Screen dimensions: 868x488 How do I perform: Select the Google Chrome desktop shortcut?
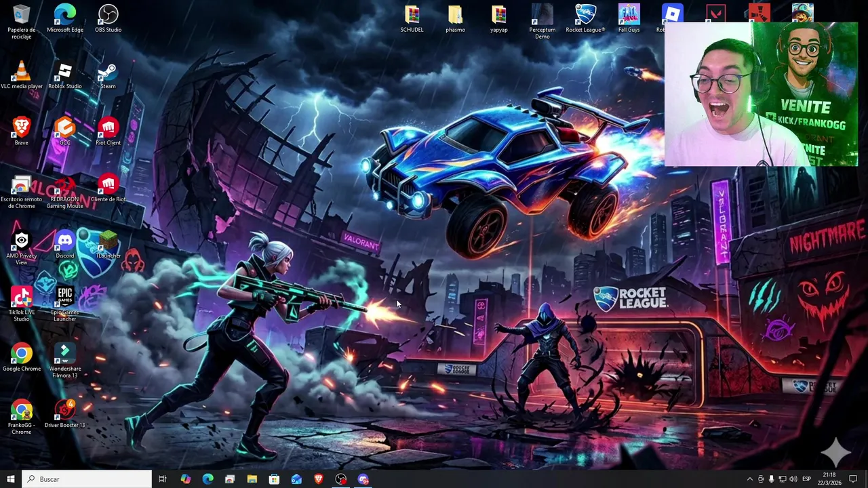[21, 357]
